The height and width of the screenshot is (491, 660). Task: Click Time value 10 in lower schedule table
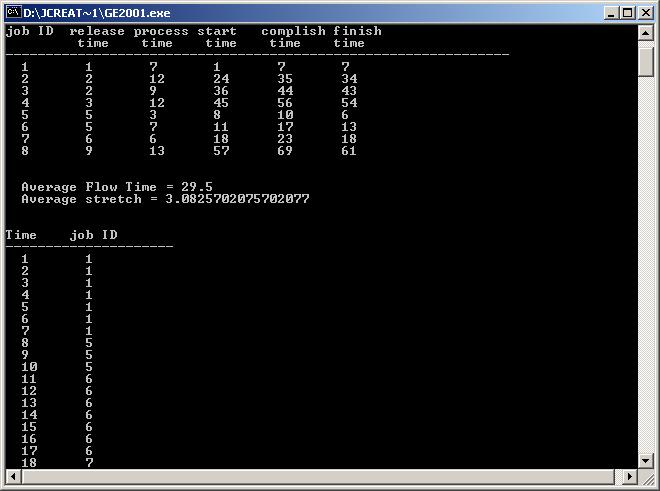coord(29,366)
